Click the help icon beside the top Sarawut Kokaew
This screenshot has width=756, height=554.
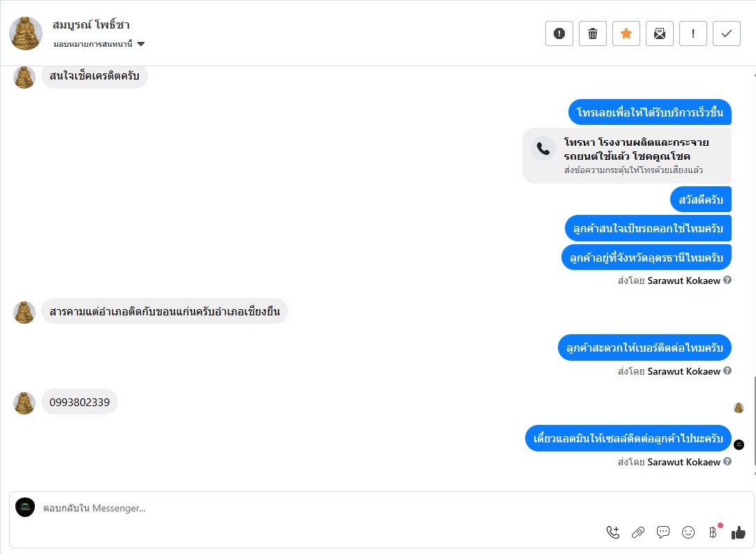[x=727, y=280]
